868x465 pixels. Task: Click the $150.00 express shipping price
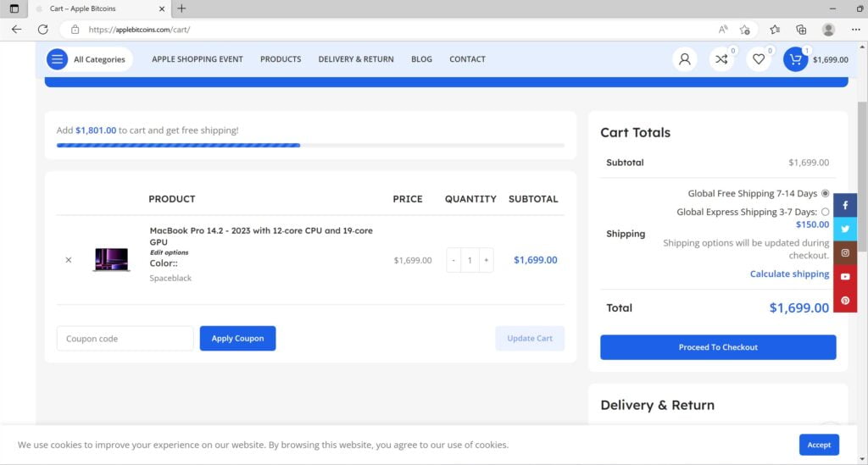coord(812,224)
